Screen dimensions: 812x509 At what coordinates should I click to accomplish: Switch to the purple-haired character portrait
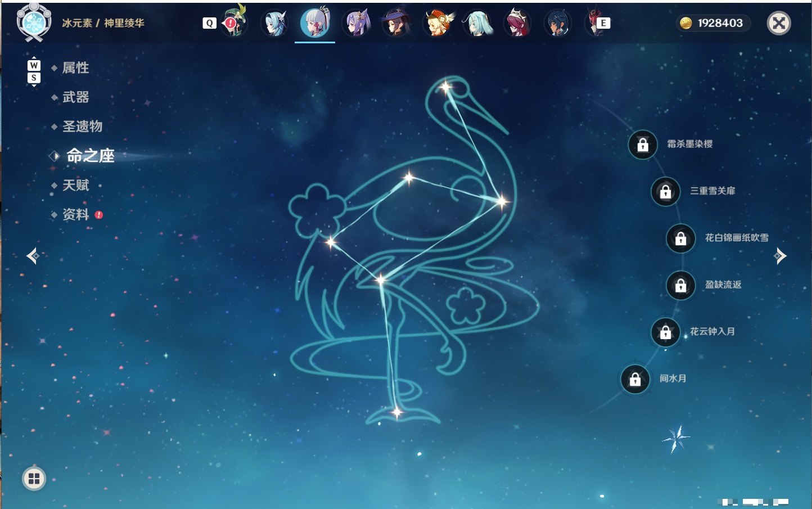pyautogui.click(x=357, y=24)
